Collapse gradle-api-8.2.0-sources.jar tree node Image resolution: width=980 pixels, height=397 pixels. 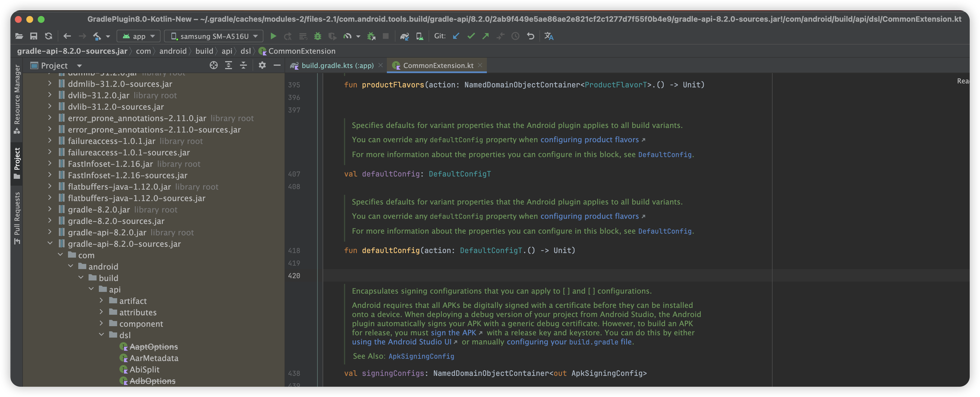pyautogui.click(x=50, y=244)
